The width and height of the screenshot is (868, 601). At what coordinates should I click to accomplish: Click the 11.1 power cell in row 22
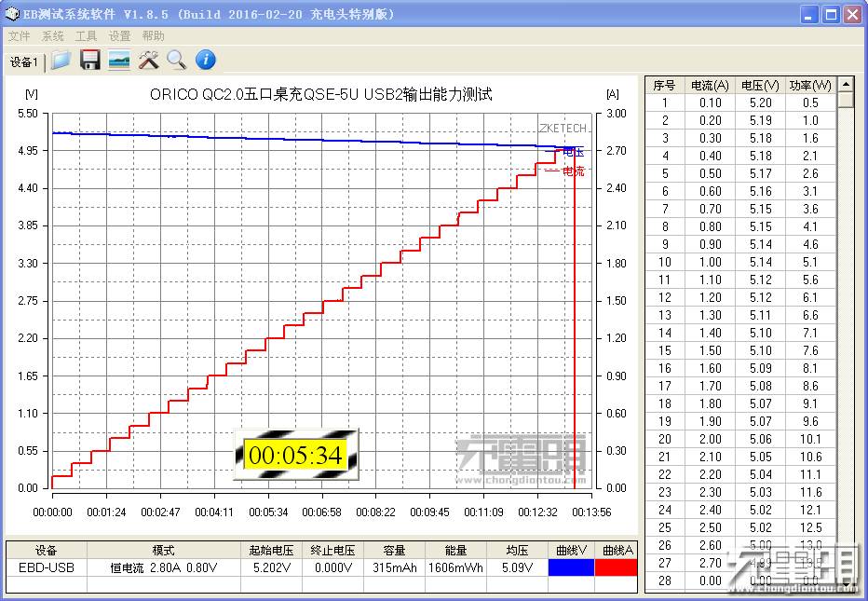click(x=810, y=474)
